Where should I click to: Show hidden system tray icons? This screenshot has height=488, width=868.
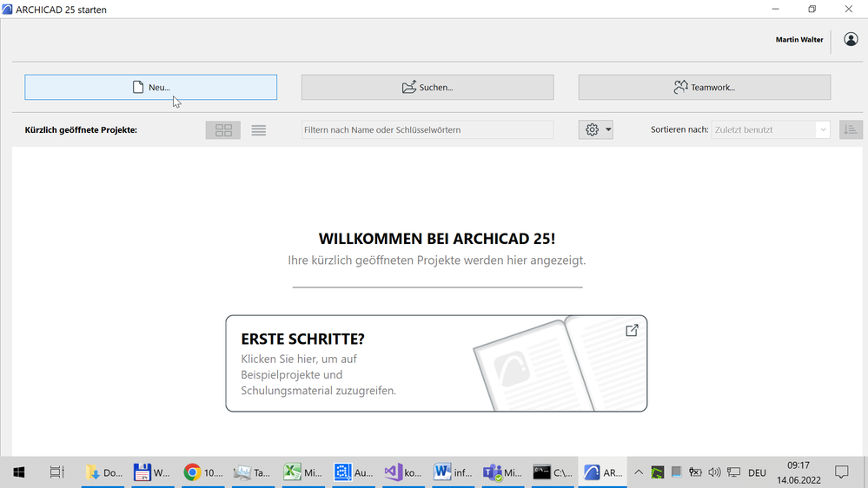click(x=639, y=472)
